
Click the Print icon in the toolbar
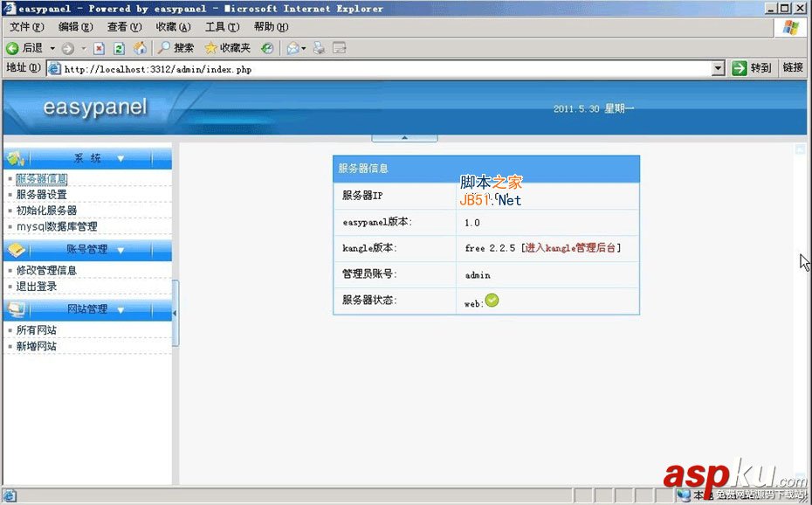pos(316,48)
